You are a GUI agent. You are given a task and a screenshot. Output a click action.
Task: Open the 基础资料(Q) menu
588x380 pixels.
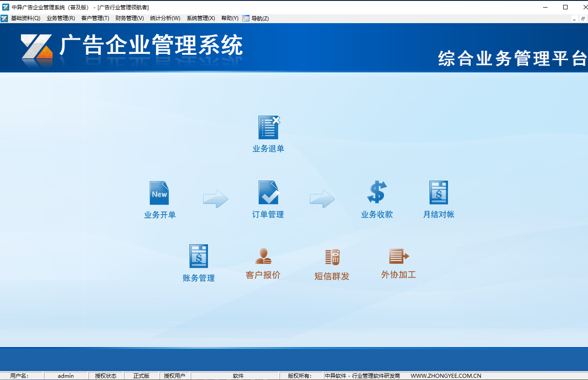click(x=25, y=18)
